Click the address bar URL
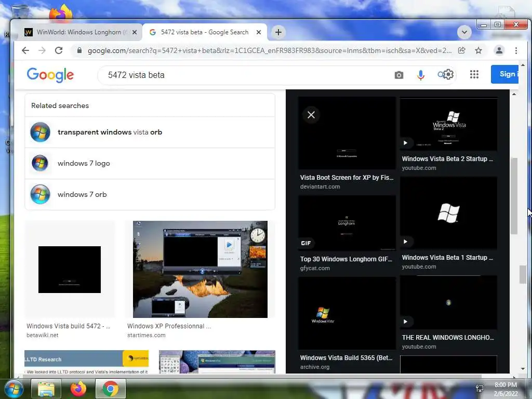 [x=270, y=50]
